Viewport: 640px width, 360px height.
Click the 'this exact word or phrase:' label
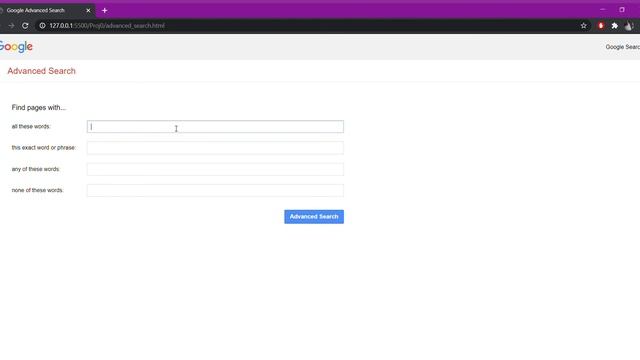tap(44, 148)
